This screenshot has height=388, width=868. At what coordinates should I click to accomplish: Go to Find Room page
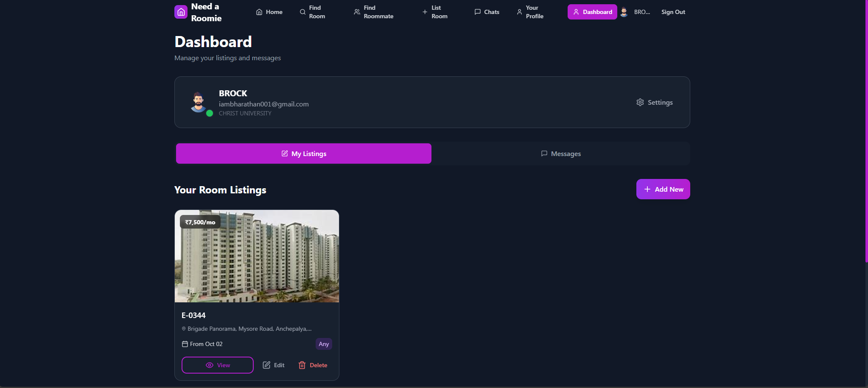point(313,12)
